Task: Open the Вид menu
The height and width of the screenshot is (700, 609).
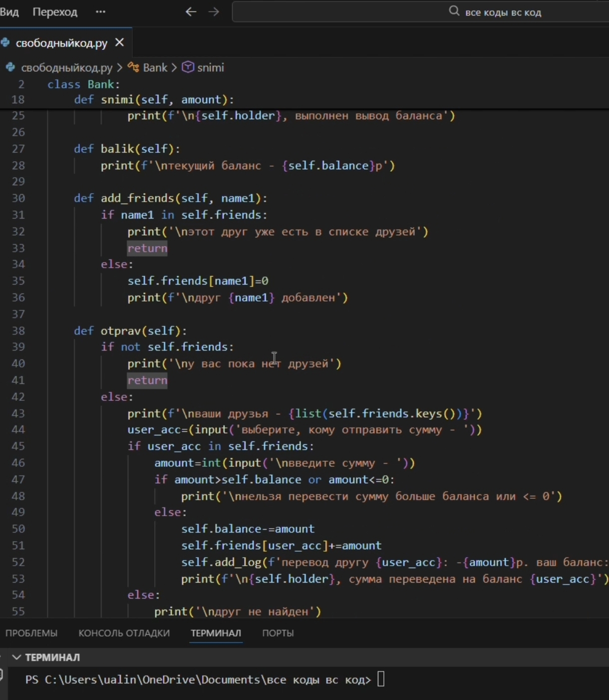Action: point(9,12)
